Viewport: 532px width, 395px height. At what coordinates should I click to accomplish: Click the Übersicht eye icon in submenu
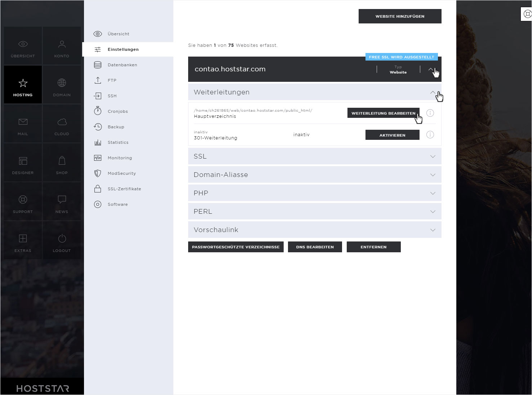(x=98, y=34)
